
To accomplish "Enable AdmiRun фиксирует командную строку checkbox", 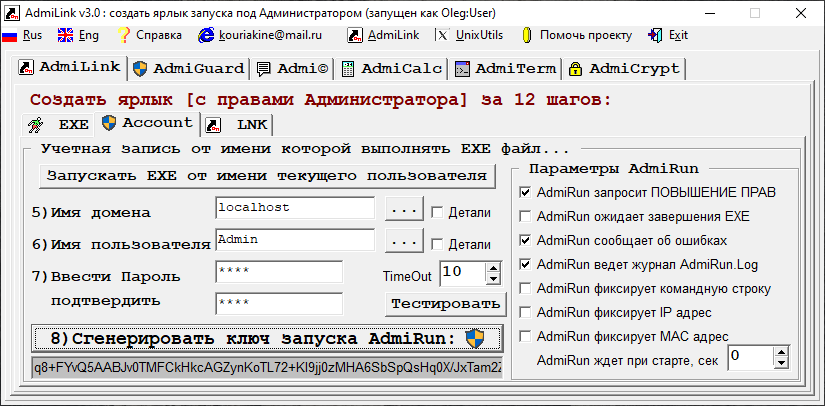I will tap(525, 289).
